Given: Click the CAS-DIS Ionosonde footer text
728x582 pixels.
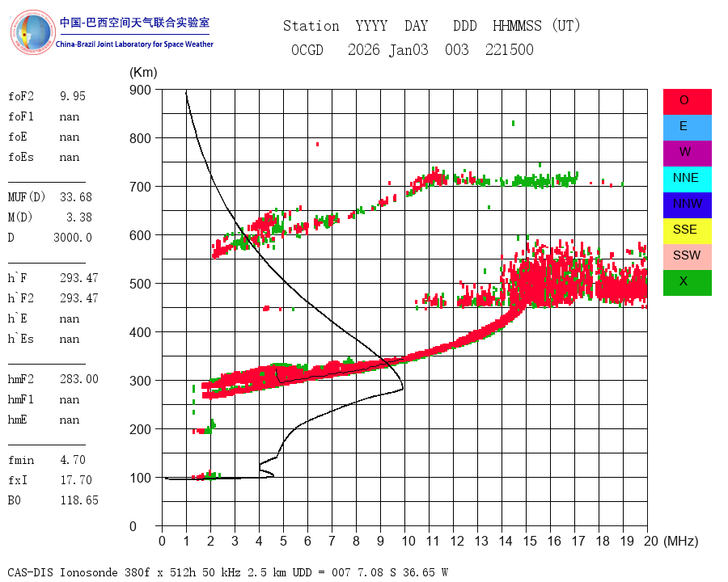Looking at the screenshot, I should pyautogui.click(x=227, y=572).
